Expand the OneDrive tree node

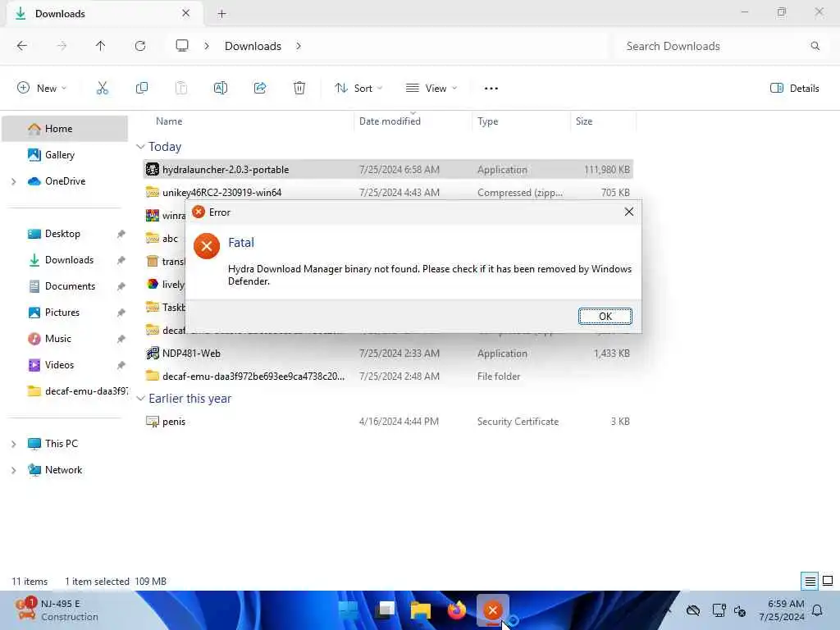click(14, 181)
